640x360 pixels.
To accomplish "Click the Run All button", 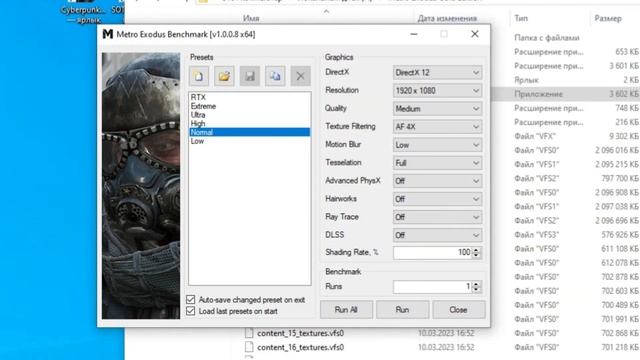I will (x=346, y=310).
